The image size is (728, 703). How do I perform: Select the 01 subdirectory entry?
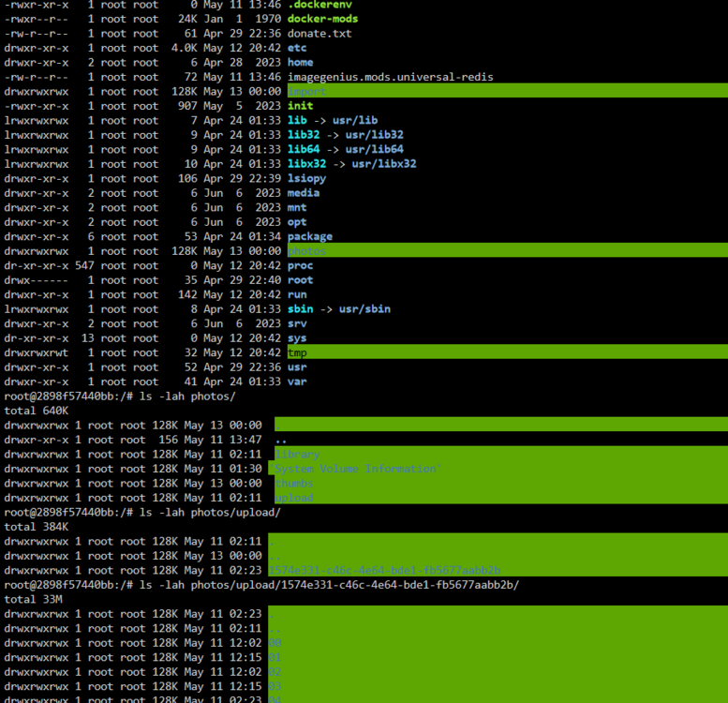click(x=275, y=657)
